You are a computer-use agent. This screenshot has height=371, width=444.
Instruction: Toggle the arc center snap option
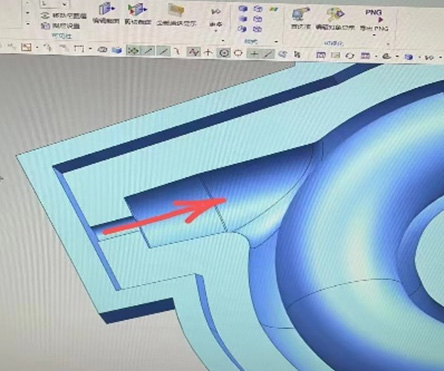click(224, 53)
